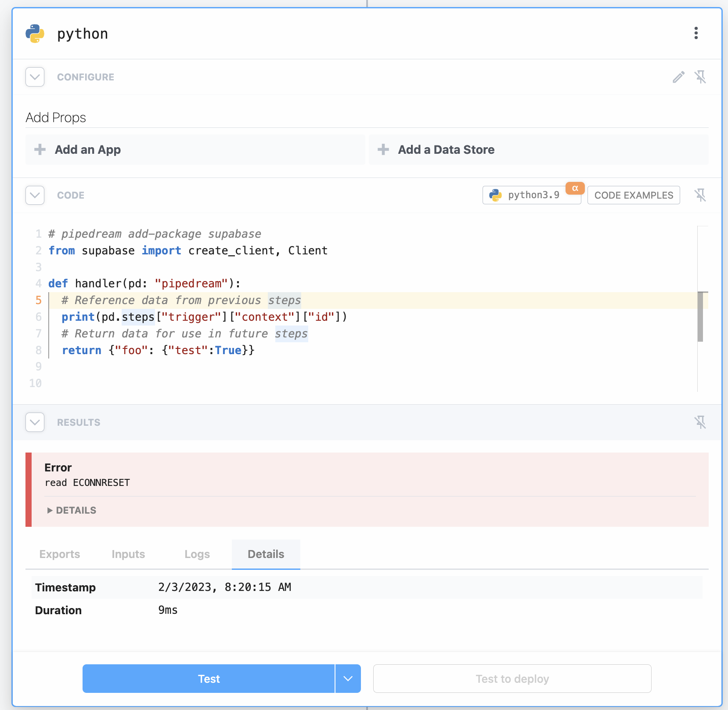Open CODE EXAMPLES

click(633, 195)
